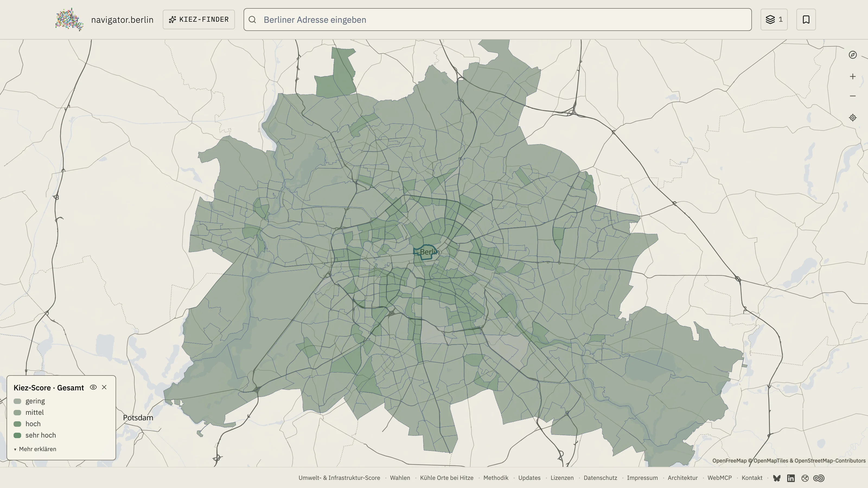Click the magnifier icon in the search bar
The width and height of the screenshot is (868, 488).
click(x=252, y=20)
